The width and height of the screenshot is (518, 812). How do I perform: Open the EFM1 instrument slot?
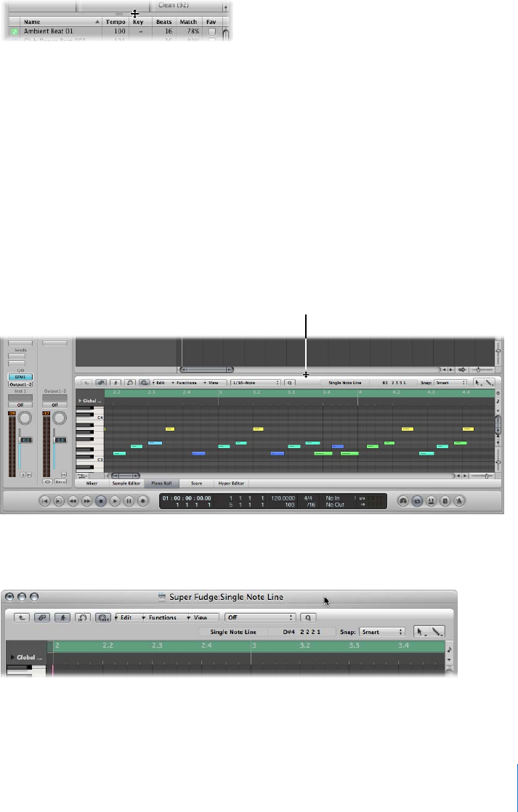[x=20, y=377]
